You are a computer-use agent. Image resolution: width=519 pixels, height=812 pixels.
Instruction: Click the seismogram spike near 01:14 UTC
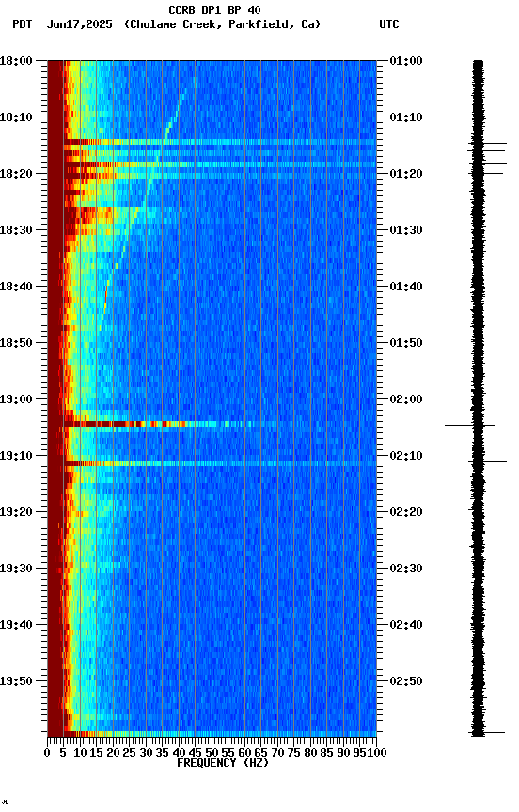487,144
